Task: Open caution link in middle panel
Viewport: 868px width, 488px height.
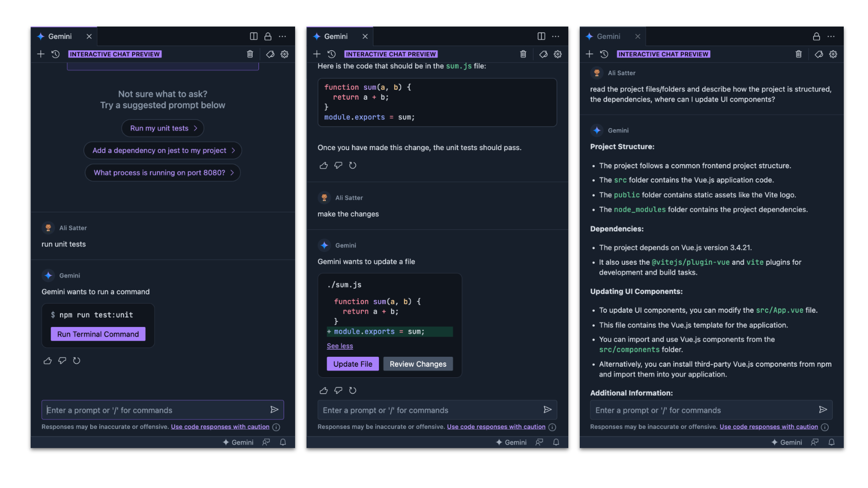Action: pyautogui.click(x=496, y=427)
